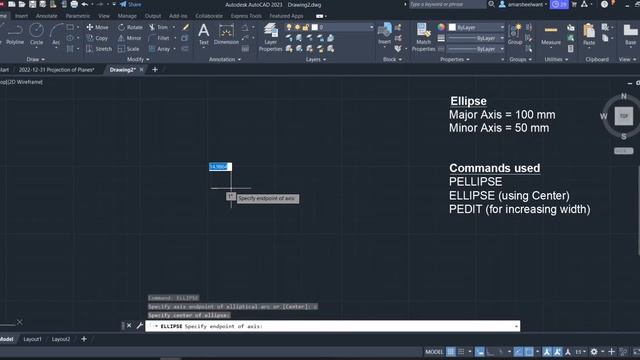
Task: Expand the Properties panel
Action: (x=455, y=60)
